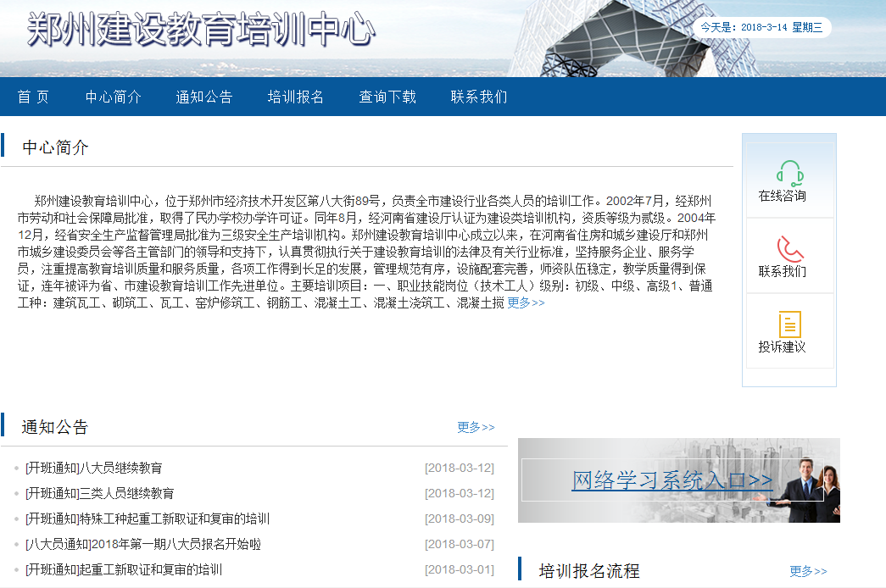The image size is (886, 588).
Task: Go to 通知公告 in the navigation bar
Action: click(203, 97)
